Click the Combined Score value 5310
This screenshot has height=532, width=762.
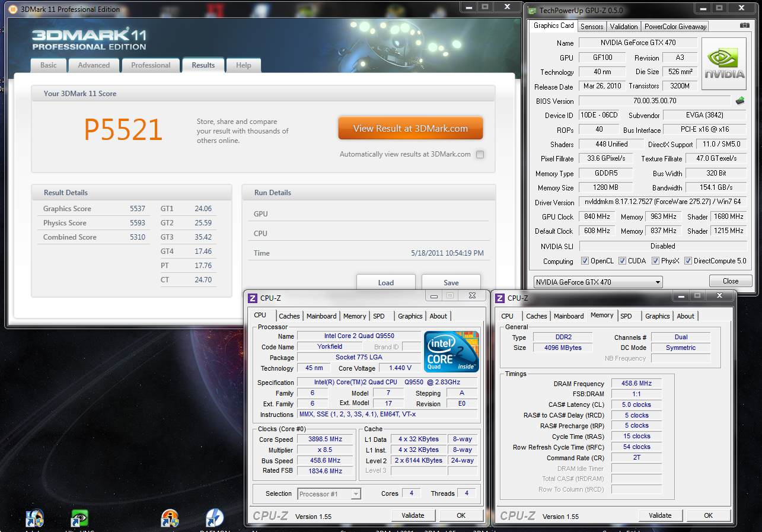138,237
